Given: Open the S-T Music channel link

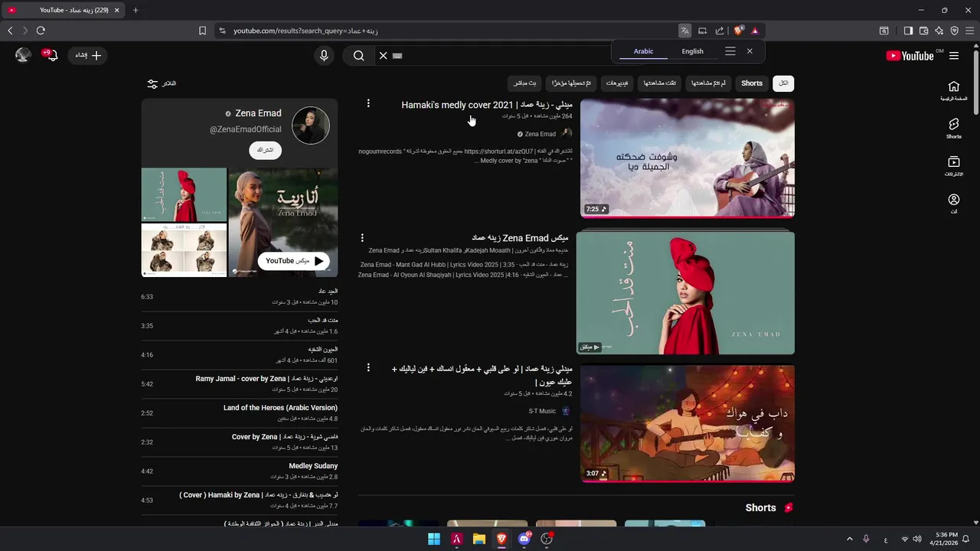Looking at the screenshot, I should pyautogui.click(x=542, y=411).
